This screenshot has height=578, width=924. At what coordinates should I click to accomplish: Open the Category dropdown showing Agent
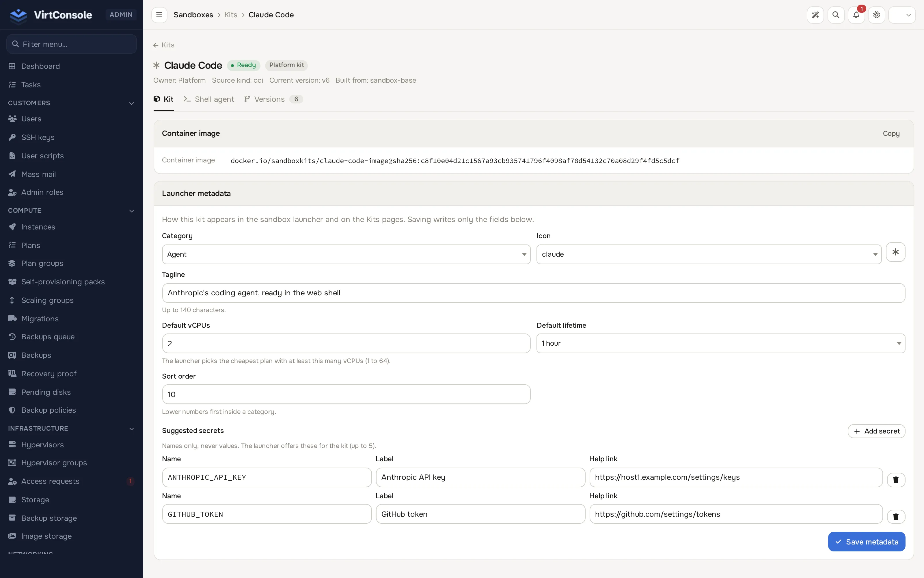point(346,254)
